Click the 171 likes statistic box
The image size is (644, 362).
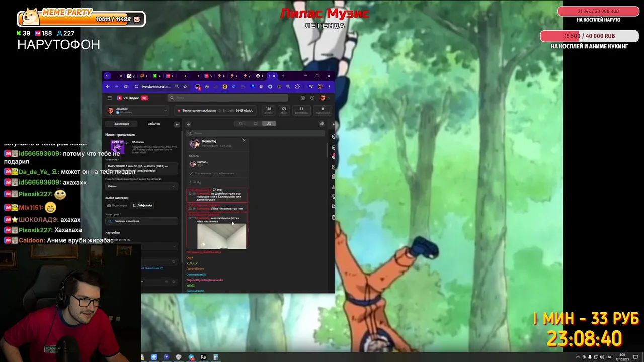click(284, 110)
